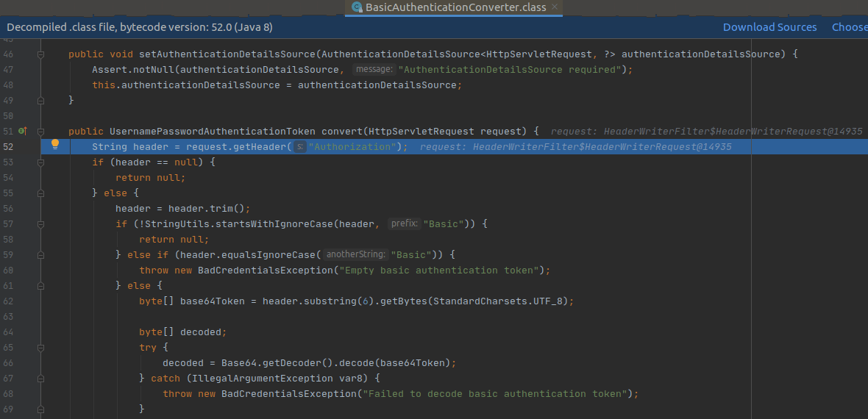Click line number 66 in the gutter
This screenshot has height=419, width=868.
8,363
